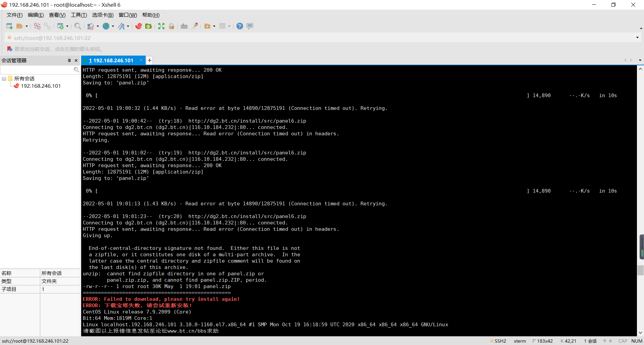Click the highlighter toolbar icon
This screenshot has width=644, height=345.
tap(194, 26)
